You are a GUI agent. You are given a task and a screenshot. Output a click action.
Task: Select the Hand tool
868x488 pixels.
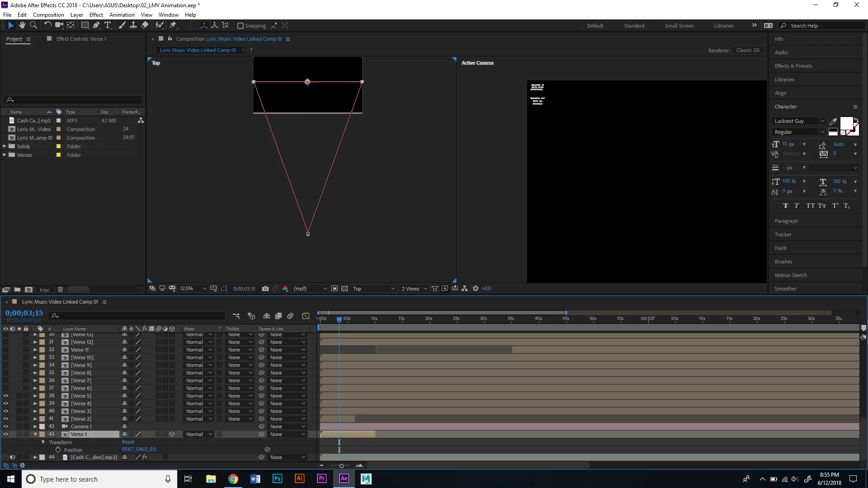22,25
